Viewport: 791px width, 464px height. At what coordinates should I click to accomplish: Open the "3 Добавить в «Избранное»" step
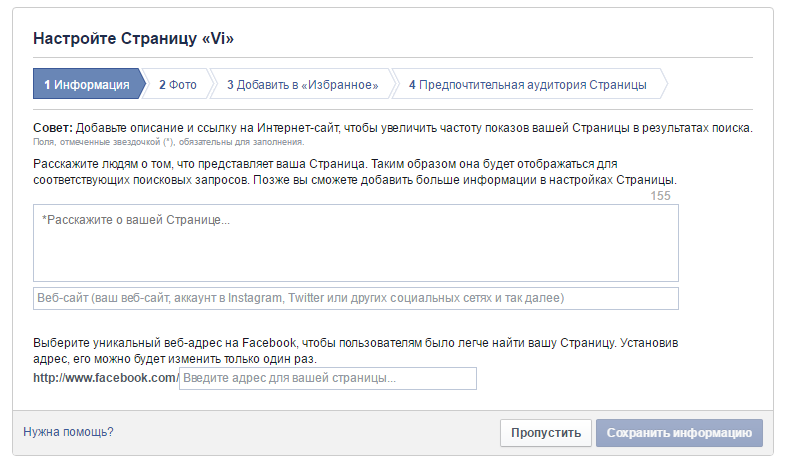[302, 85]
